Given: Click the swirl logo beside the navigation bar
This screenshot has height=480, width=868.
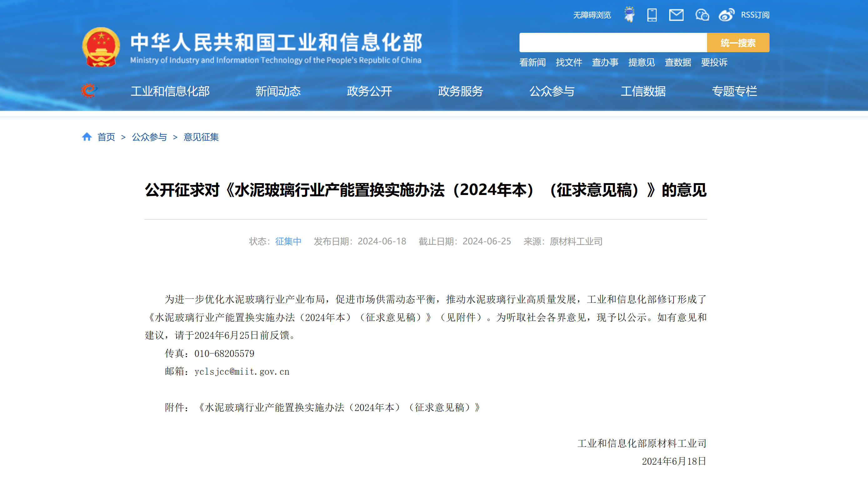Looking at the screenshot, I should [89, 91].
